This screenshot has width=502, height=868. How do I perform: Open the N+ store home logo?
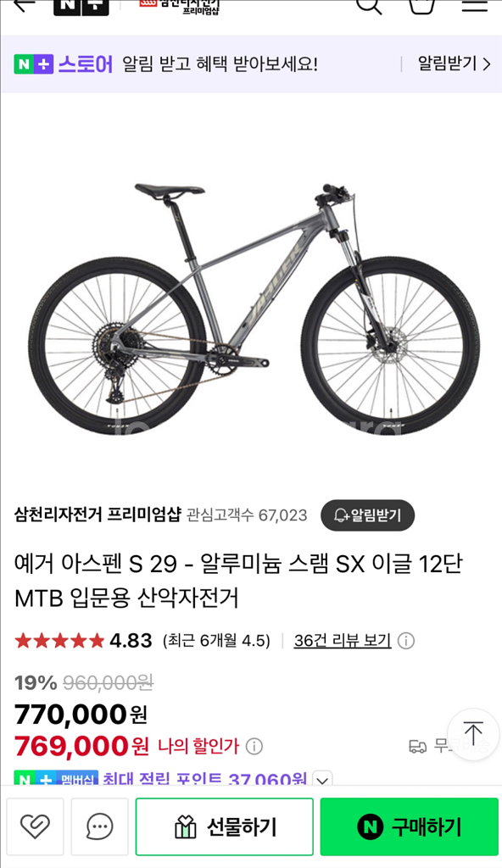click(81, 7)
